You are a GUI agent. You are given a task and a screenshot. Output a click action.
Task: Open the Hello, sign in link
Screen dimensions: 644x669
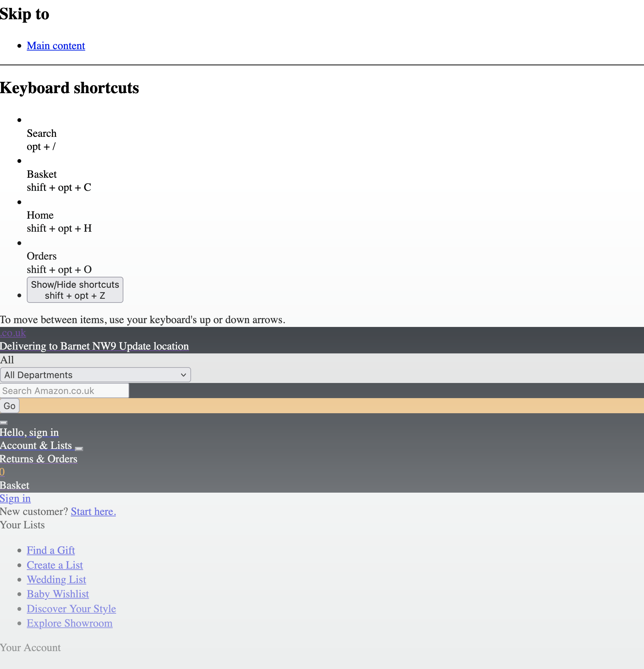[29, 432]
